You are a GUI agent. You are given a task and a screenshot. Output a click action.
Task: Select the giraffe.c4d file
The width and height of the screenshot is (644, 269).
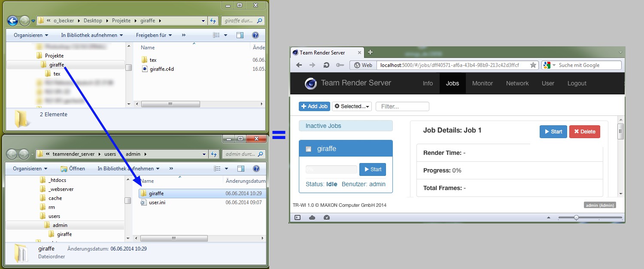point(157,69)
